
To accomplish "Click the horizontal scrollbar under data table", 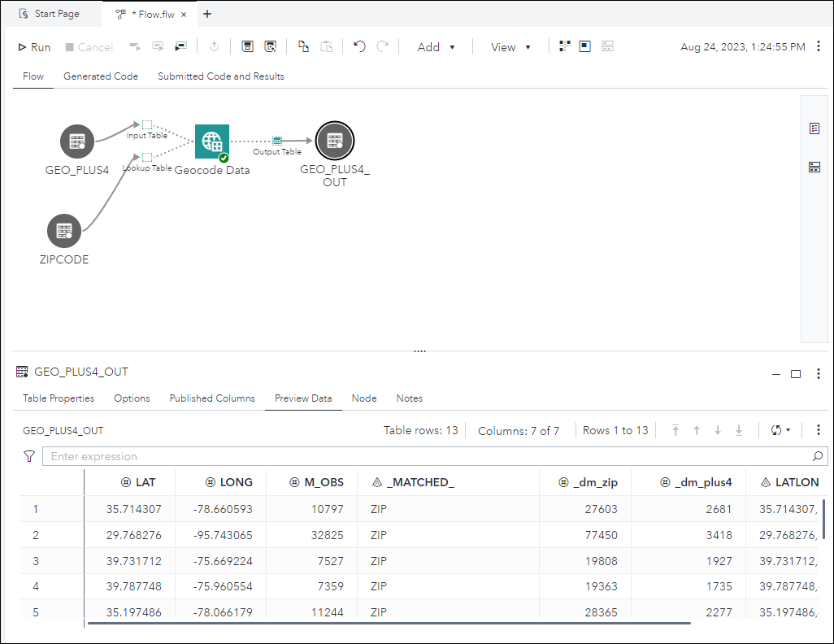I will 389,624.
